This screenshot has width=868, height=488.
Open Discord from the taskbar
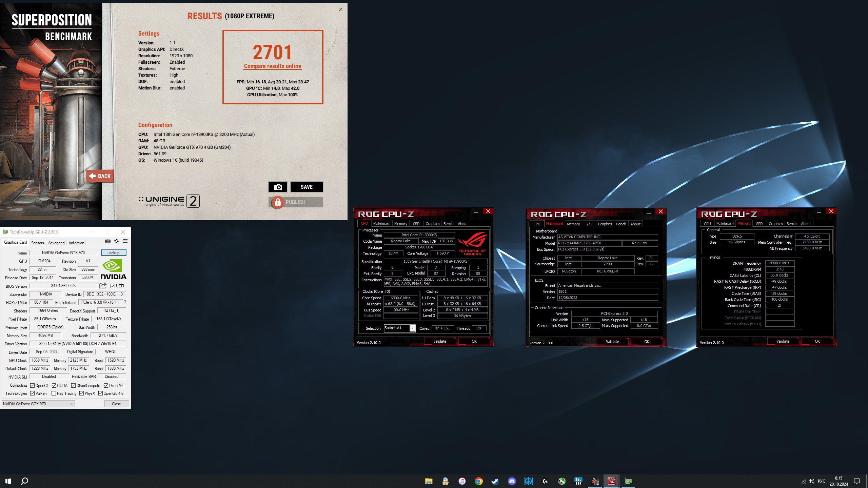coord(512,481)
